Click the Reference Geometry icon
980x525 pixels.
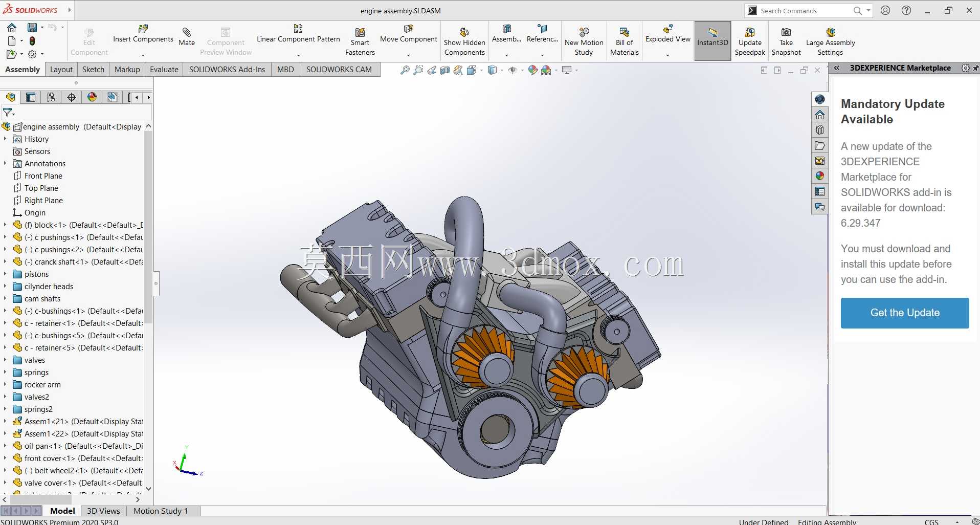tap(542, 29)
